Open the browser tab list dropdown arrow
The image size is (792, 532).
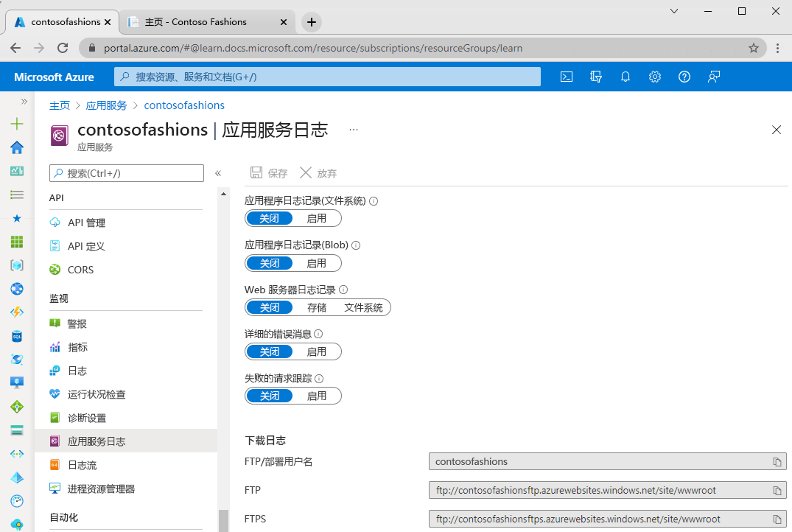click(674, 11)
